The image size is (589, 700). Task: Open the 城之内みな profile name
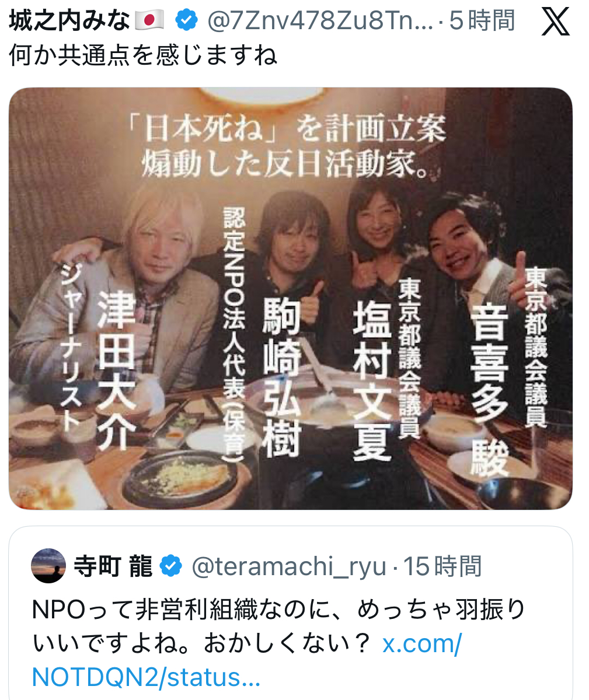(69, 22)
